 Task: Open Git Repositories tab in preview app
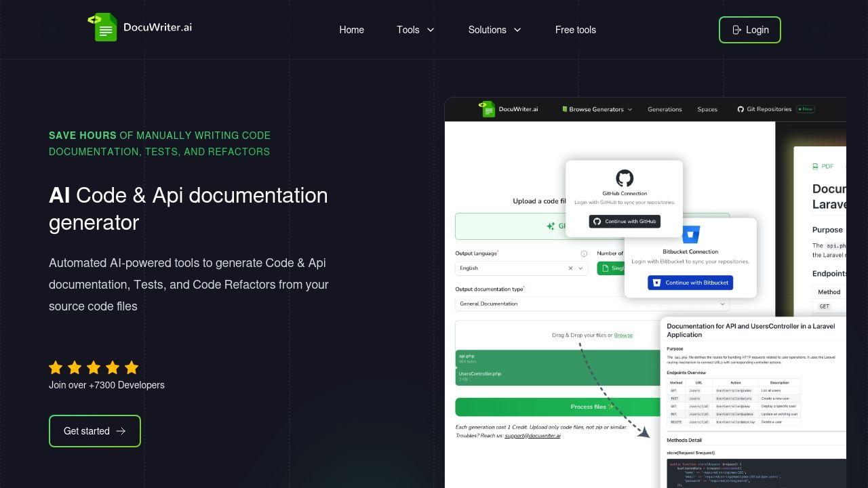[x=768, y=109]
